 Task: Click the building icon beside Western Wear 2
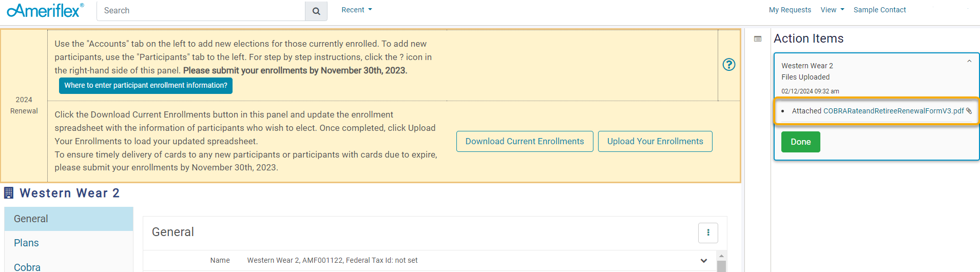9,193
